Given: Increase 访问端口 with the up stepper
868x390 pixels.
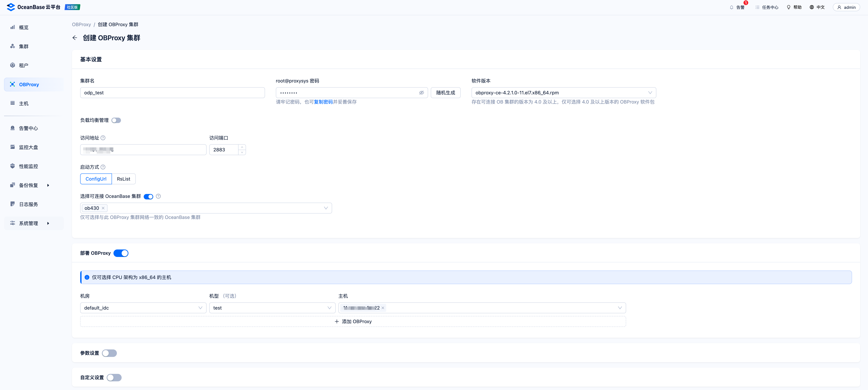Looking at the screenshot, I should 242,147.
